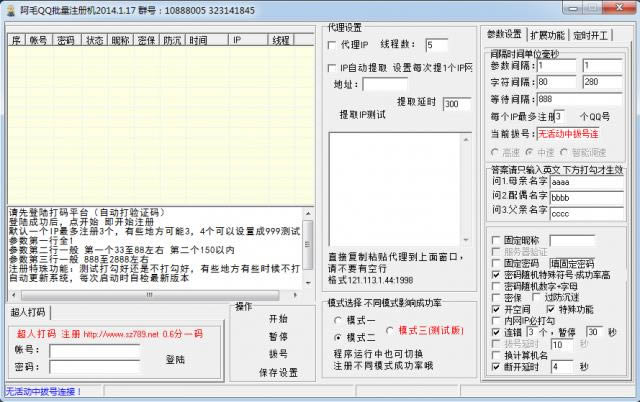
Task: Toggle the 特殊功能 checkbox
Action: 551,309
